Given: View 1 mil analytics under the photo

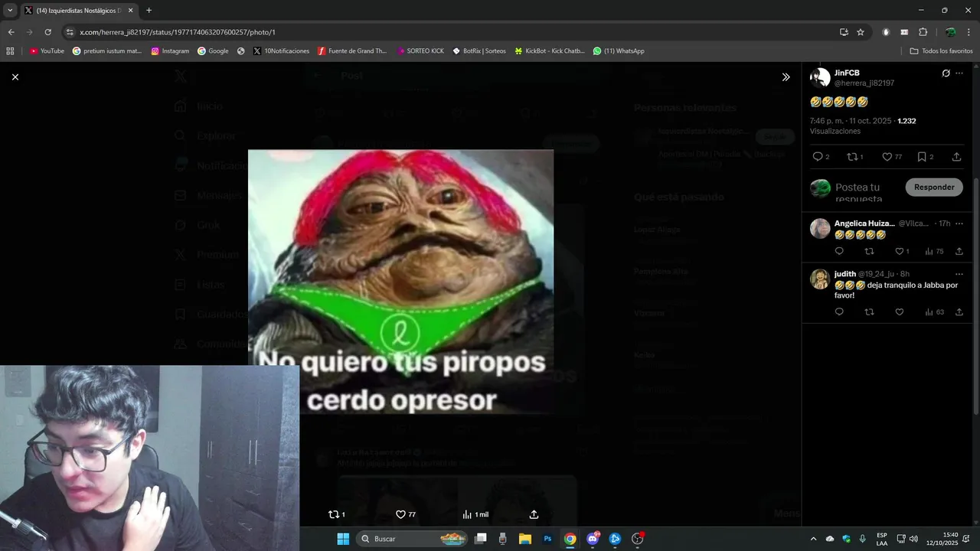Looking at the screenshot, I should tap(475, 514).
